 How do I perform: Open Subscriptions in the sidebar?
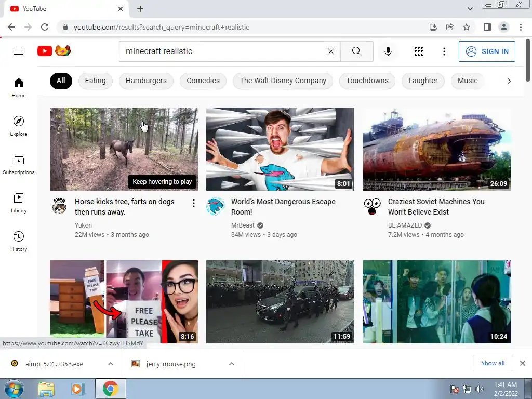(19, 164)
